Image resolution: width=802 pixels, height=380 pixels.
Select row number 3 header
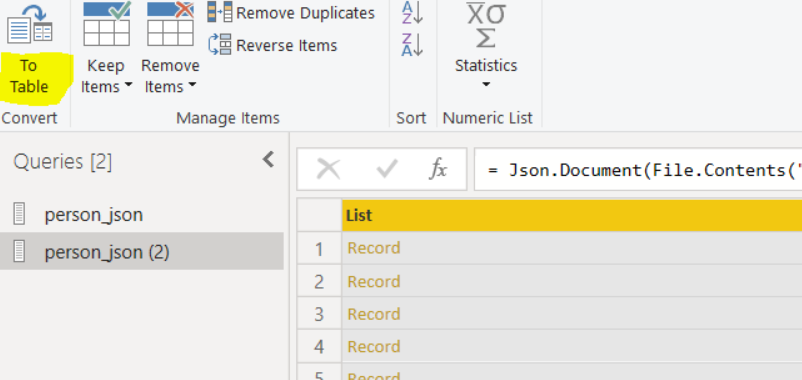(x=319, y=314)
